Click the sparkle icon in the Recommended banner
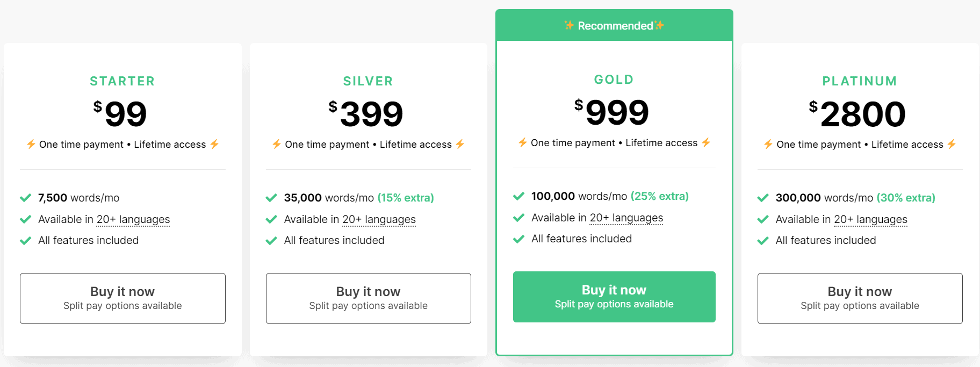Viewport: 980px width, 367px height. tap(568, 25)
